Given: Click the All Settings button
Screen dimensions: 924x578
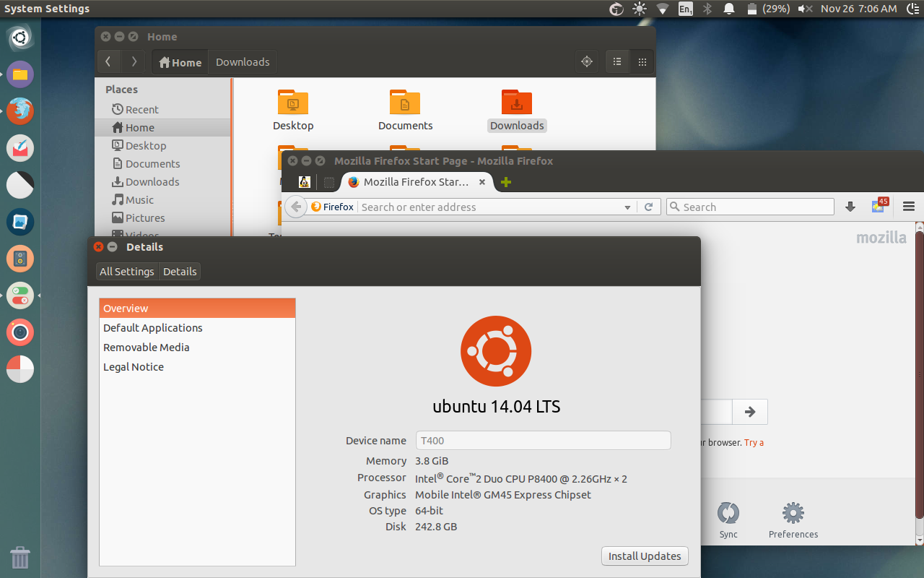Looking at the screenshot, I should click(x=127, y=272).
